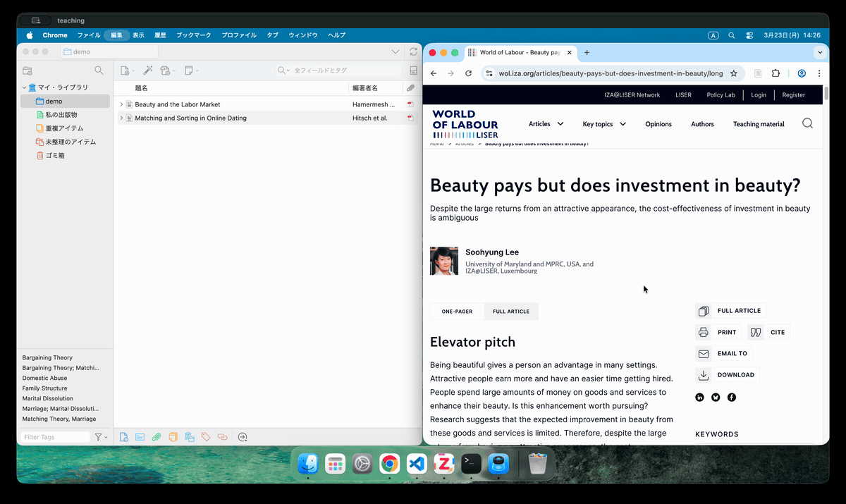Open the 編集 menu in the menu bar
The width and height of the screenshot is (846, 504).
tap(116, 35)
